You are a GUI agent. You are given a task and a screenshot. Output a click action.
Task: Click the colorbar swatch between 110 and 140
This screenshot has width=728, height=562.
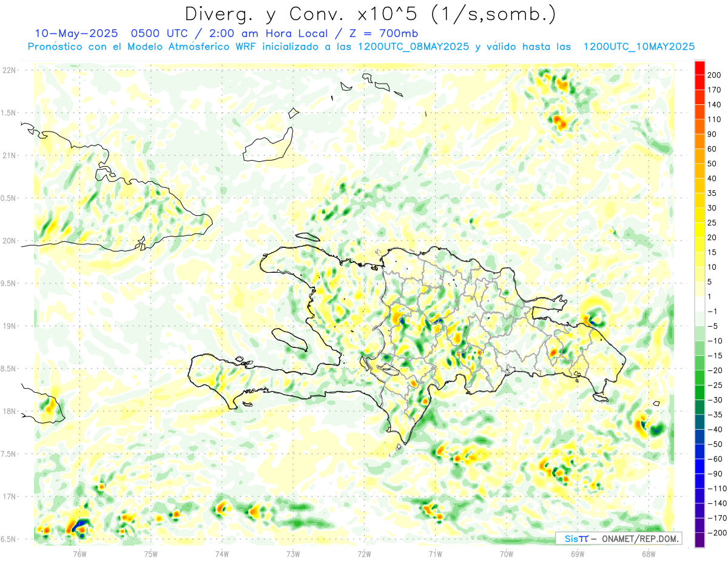click(699, 111)
